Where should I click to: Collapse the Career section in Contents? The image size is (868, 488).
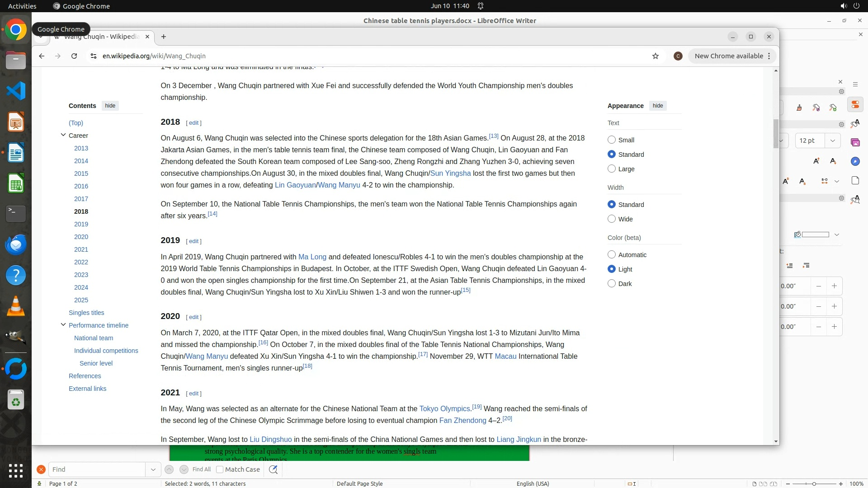pyautogui.click(x=63, y=135)
